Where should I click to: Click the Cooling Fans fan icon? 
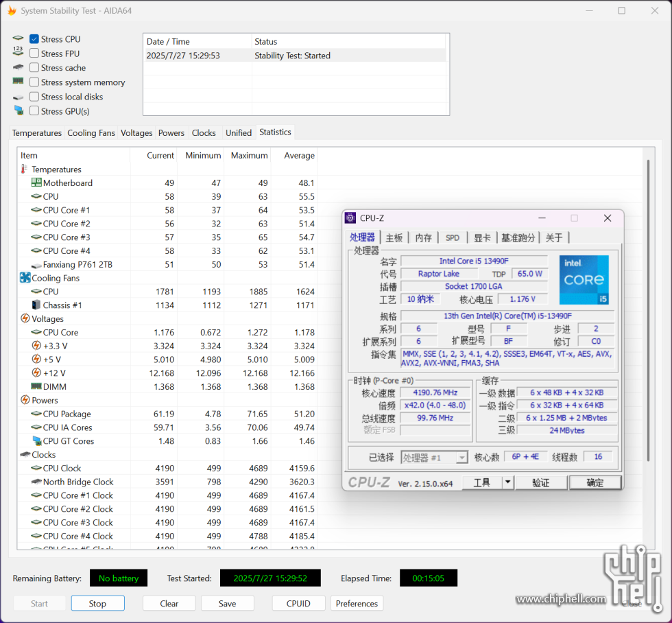[25, 278]
